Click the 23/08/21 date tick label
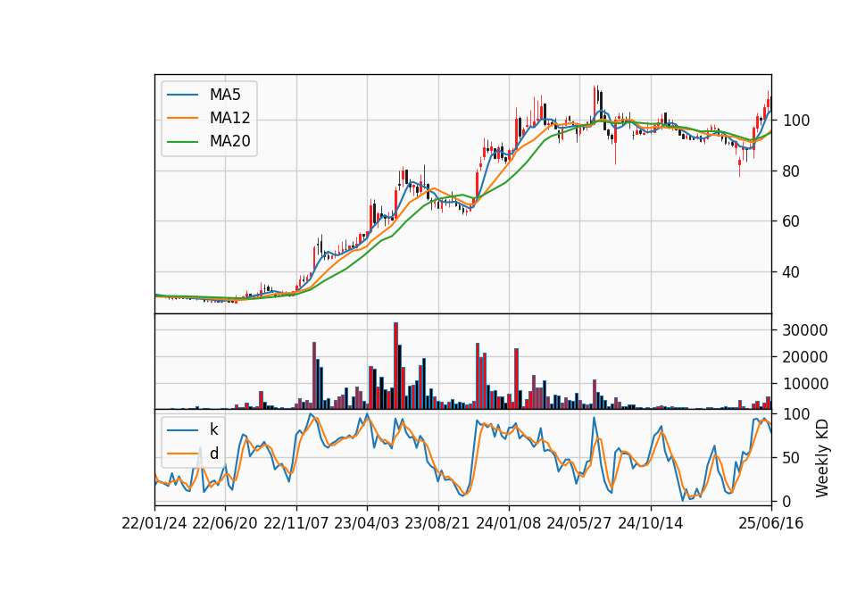The image size is (857, 616). coord(437,523)
